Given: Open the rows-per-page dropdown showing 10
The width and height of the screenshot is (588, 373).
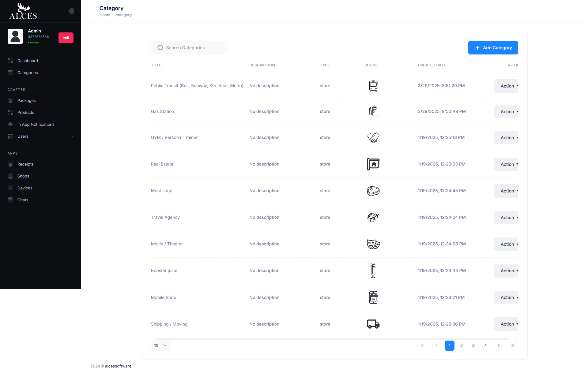Looking at the screenshot, I should (x=161, y=345).
